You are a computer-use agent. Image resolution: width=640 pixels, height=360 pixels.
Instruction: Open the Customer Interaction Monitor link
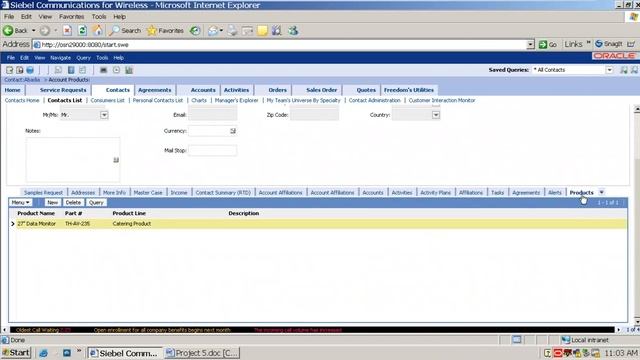tap(442, 100)
